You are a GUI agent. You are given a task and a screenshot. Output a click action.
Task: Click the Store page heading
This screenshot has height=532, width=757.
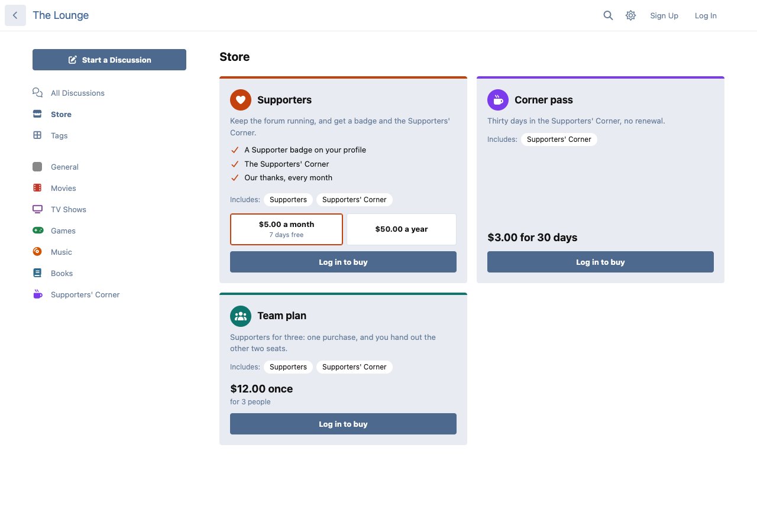click(234, 57)
